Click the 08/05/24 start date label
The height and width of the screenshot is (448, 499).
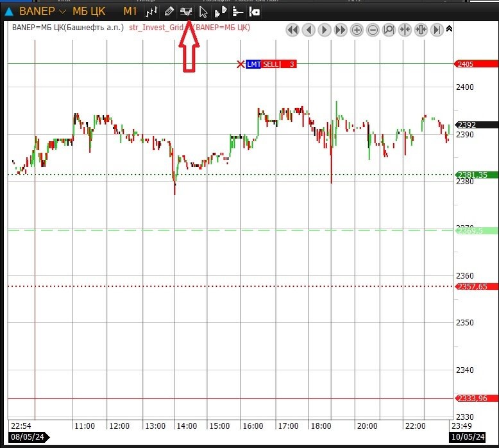(29, 436)
